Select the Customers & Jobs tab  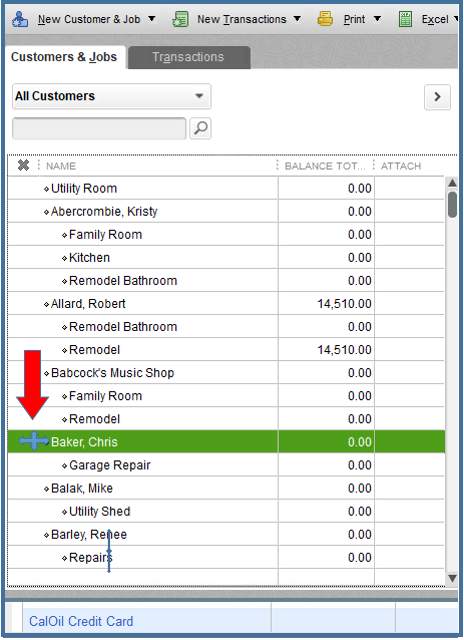(x=64, y=57)
